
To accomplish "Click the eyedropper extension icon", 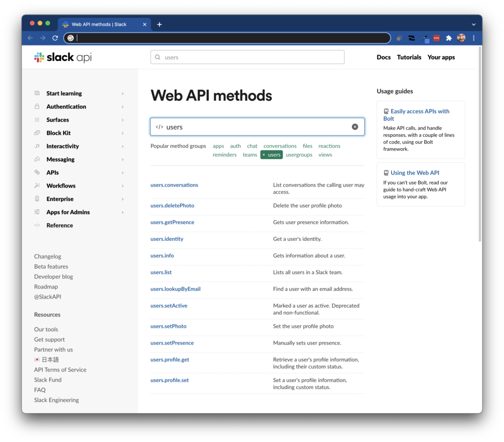I will 425,38.
